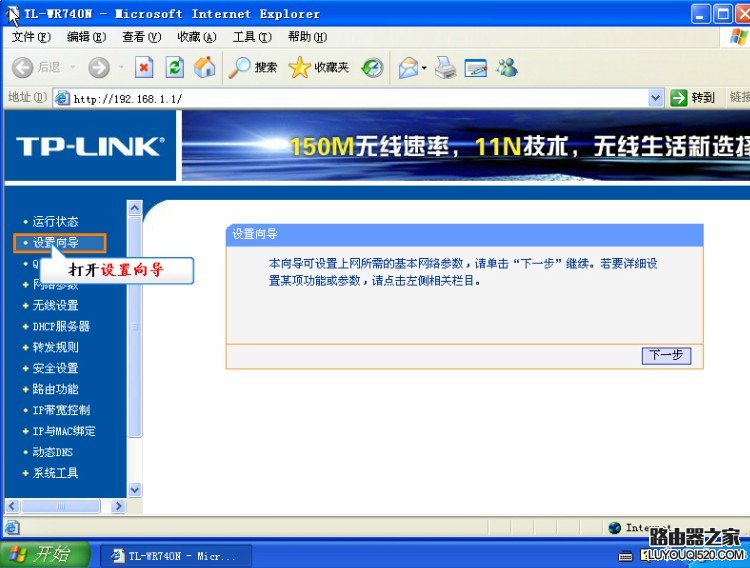Open Search magnifier in toolbar
Image resolution: width=750 pixels, height=568 pixels.
click(239, 67)
